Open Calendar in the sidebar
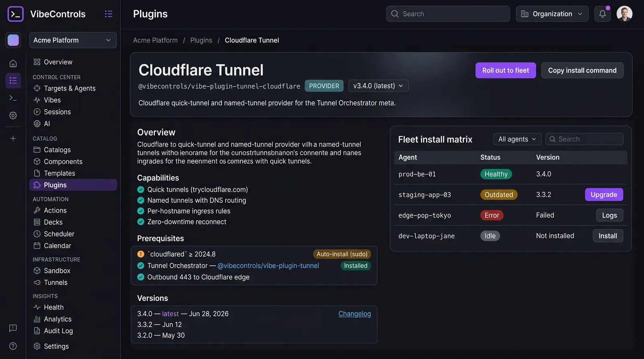 point(57,246)
